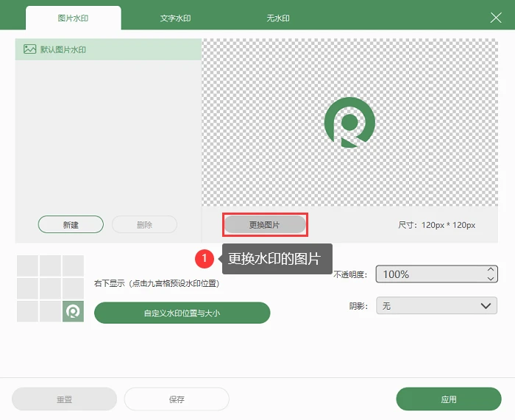This screenshot has width=515, height=420.
Task: Click the image icon beside 默认图片水印
Action: 29,49
